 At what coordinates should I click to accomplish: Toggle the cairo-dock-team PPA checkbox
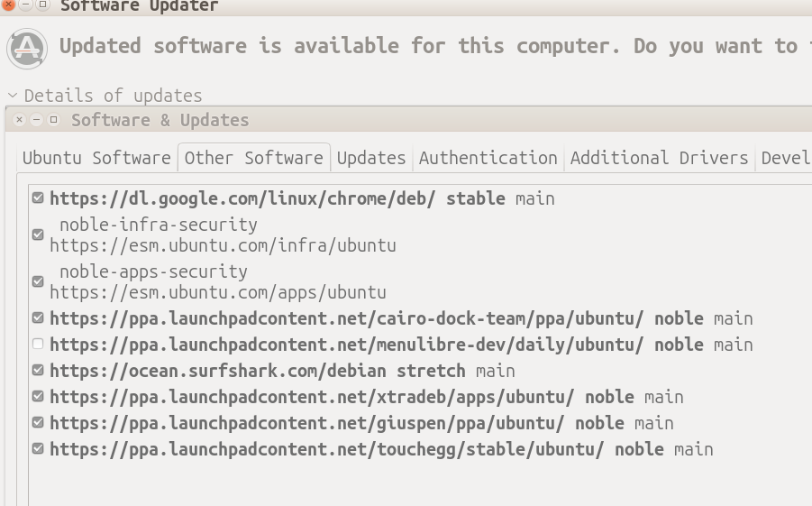point(38,317)
